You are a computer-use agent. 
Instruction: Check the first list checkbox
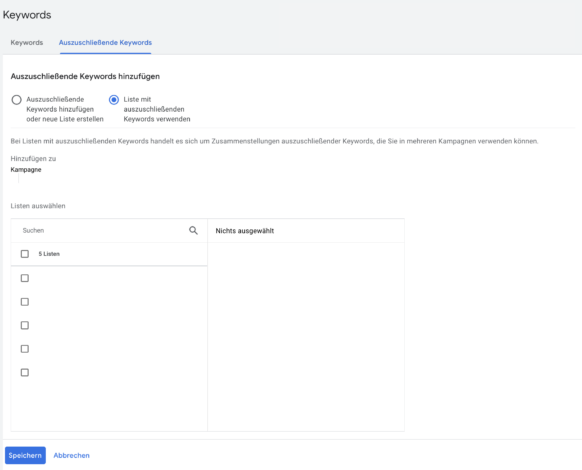click(x=25, y=278)
